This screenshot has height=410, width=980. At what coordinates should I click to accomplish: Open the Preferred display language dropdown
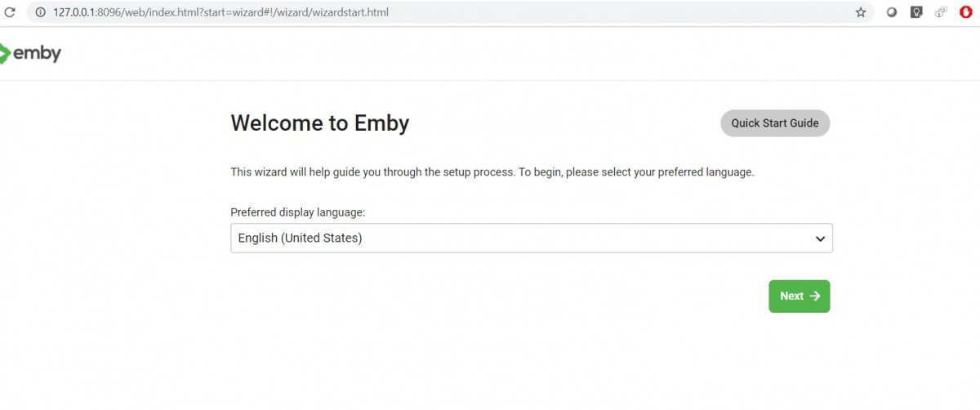pyautogui.click(x=531, y=238)
